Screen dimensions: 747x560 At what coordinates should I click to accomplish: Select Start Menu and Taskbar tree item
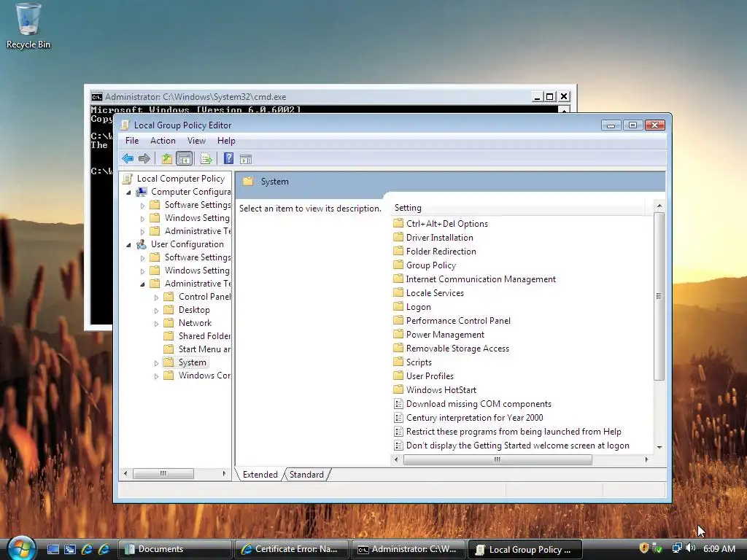click(x=197, y=349)
